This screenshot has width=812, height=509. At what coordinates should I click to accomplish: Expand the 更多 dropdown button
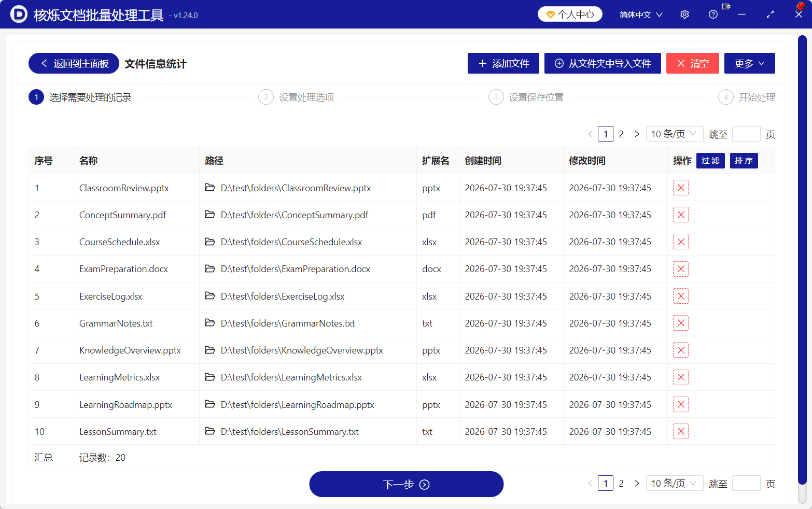(749, 63)
